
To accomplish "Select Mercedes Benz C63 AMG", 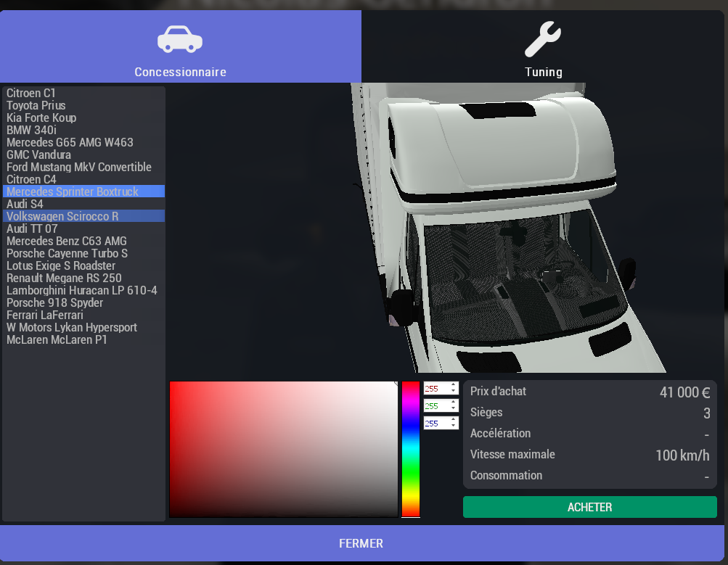I will point(83,241).
